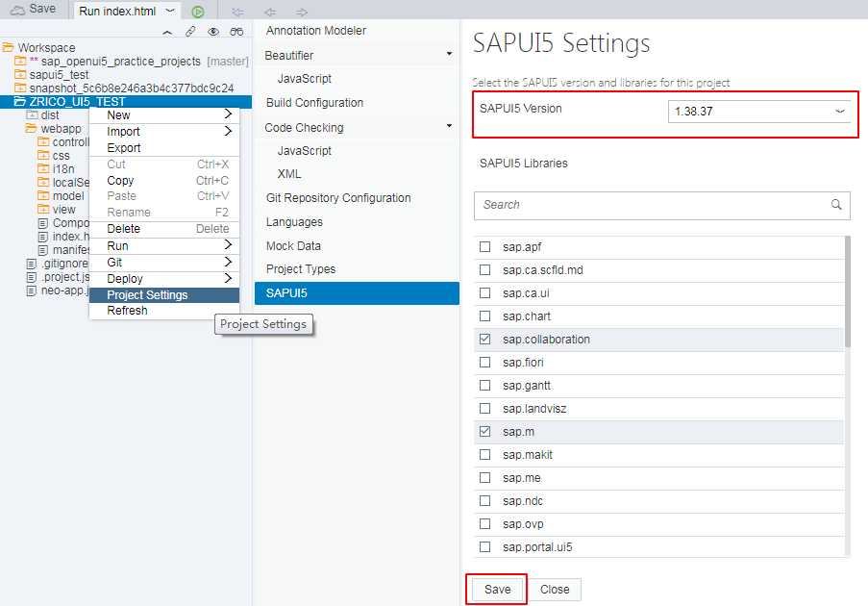Expand the Run submenu arrow

(228, 244)
